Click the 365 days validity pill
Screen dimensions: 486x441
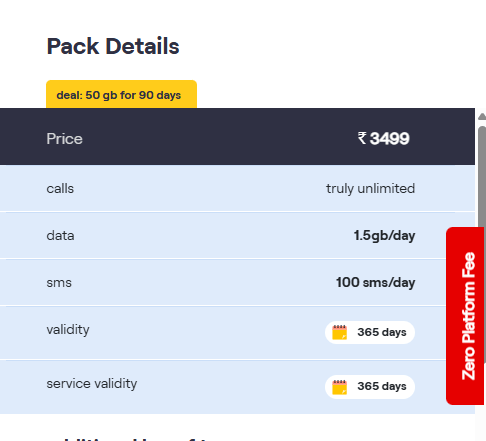pyautogui.click(x=370, y=332)
